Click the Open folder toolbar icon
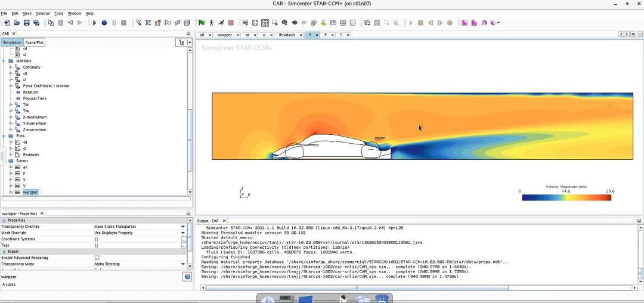 [17, 23]
